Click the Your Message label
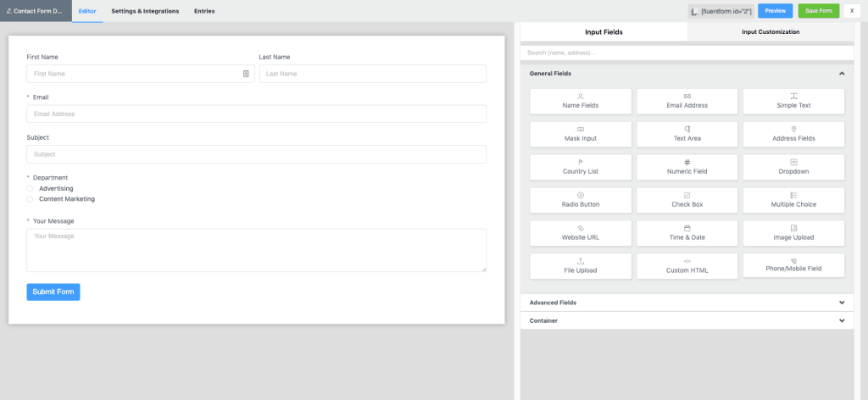868x400 pixels. click(53, 221)
